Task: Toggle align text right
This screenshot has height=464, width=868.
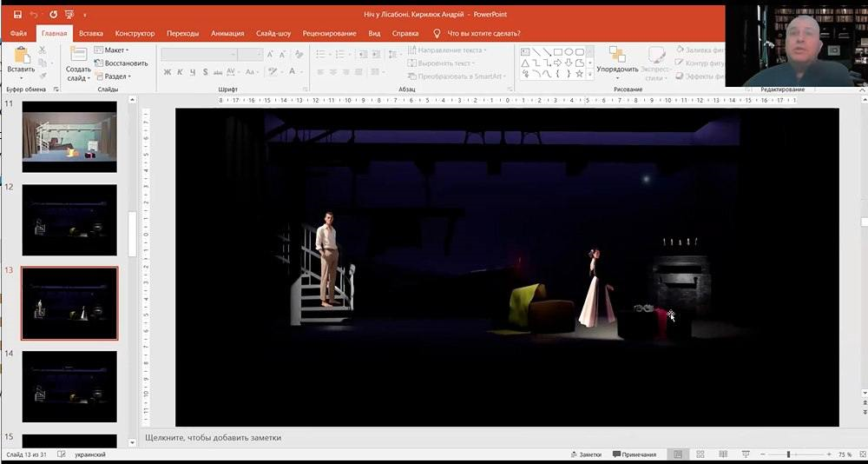Action: pyautogui.click(x=346, y=72)
